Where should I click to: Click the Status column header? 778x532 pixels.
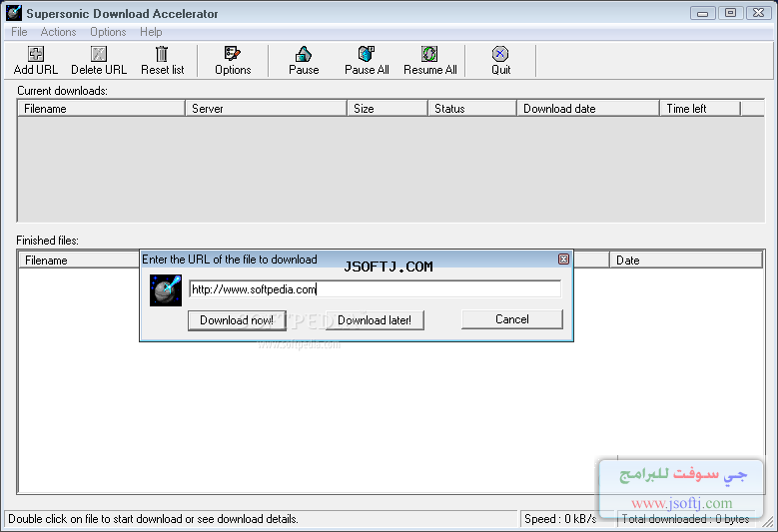(x=472, y=109)
